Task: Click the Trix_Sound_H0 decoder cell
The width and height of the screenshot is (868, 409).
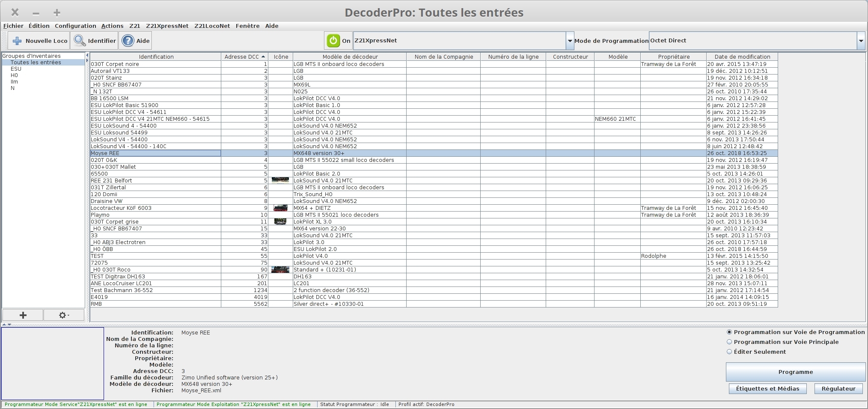Action: pyautogui.click(x=350, y=194)
